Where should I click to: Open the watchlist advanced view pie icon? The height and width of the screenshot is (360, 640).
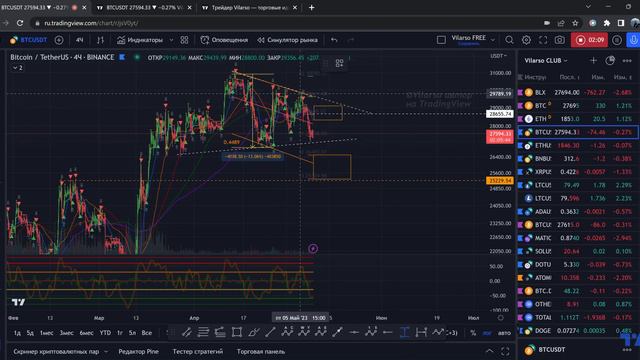click(x=610, y=60)
